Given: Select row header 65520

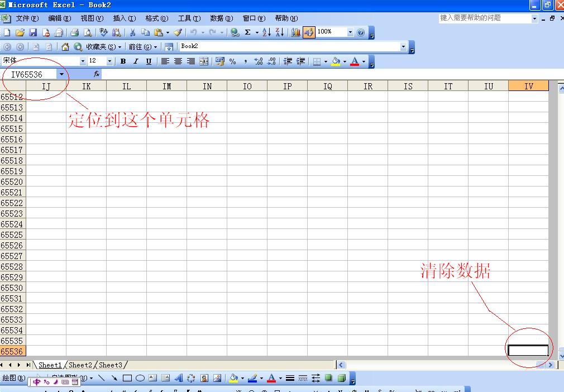Looking at the screenshot, I should 13,182.
